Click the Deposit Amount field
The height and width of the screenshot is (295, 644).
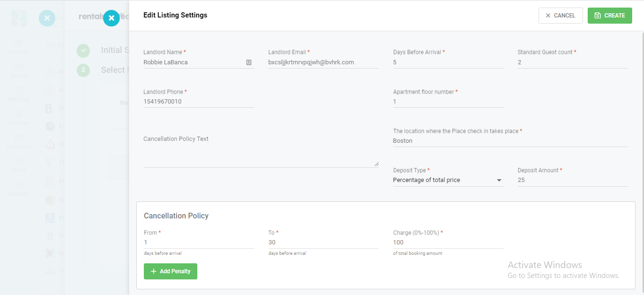point(573,180)
